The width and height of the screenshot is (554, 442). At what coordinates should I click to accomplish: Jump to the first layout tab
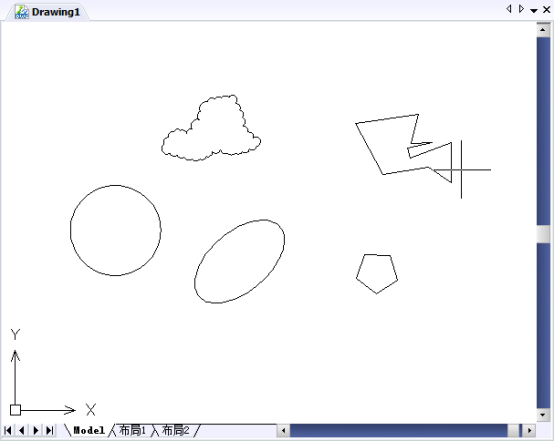tap(8, 430)
